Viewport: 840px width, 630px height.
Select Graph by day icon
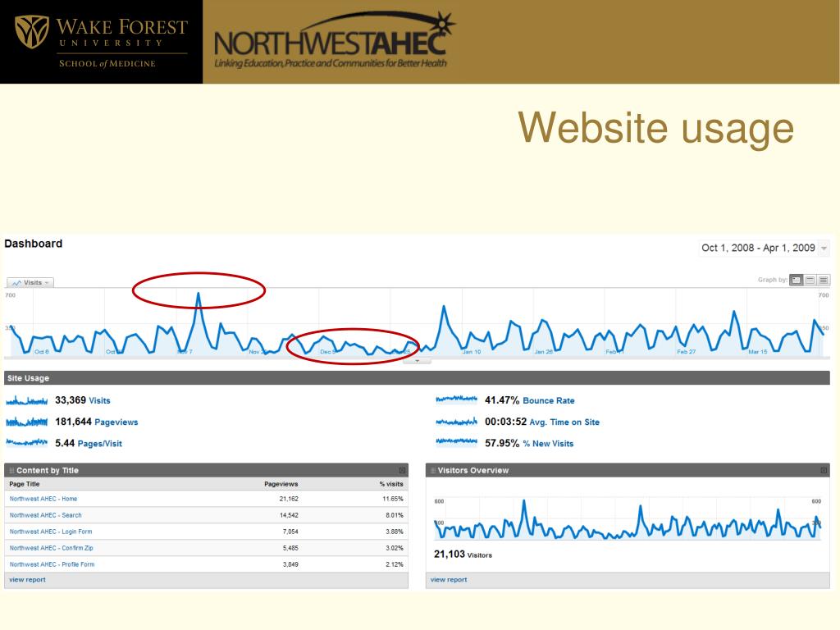(796, 280)
